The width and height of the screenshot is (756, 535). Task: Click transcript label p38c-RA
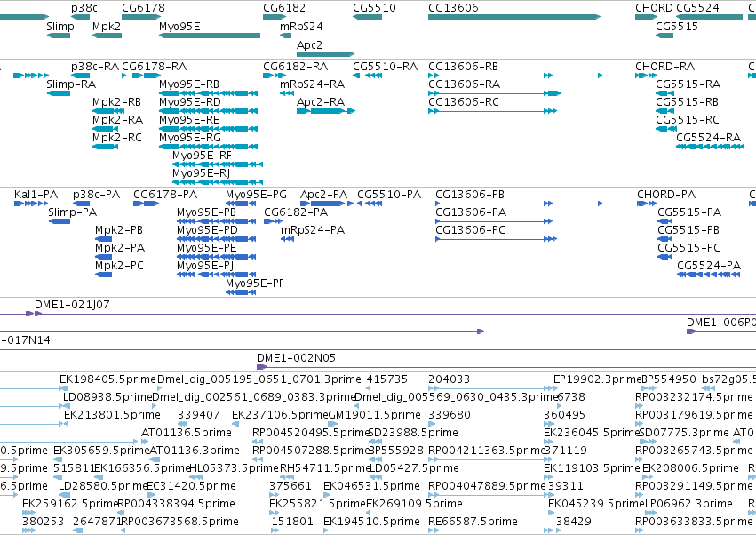coord(95,67)
